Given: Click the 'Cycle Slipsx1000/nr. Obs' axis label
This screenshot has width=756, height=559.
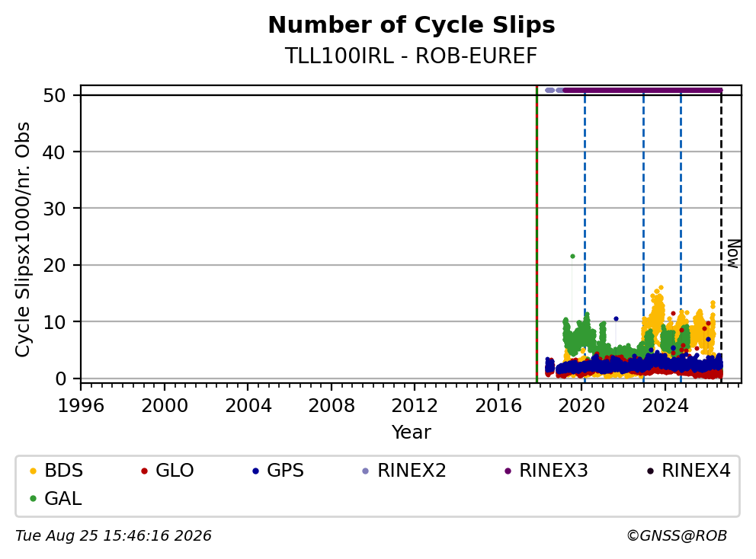Looking at the screenshot, I should pos(22,239).
